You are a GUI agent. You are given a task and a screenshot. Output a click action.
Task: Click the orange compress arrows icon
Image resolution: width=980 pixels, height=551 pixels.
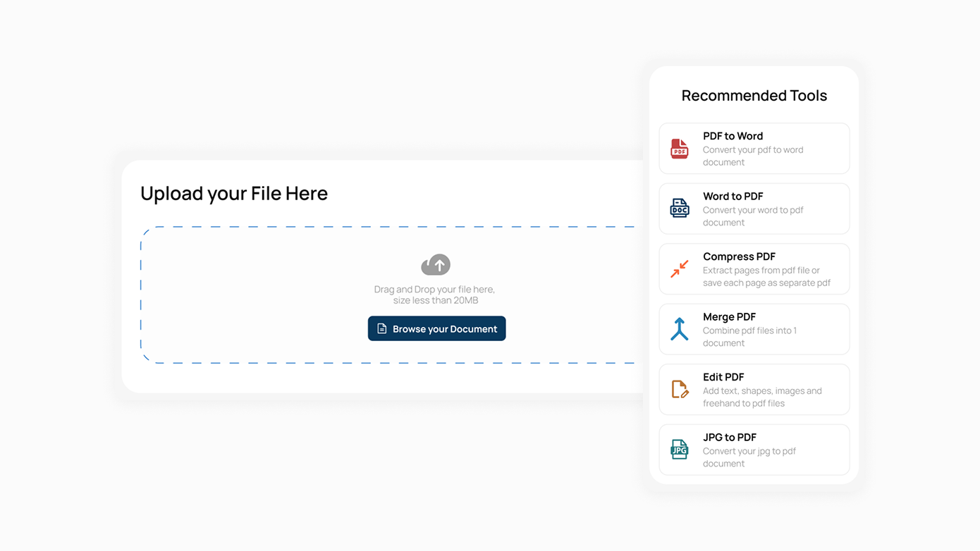point(679,269)
